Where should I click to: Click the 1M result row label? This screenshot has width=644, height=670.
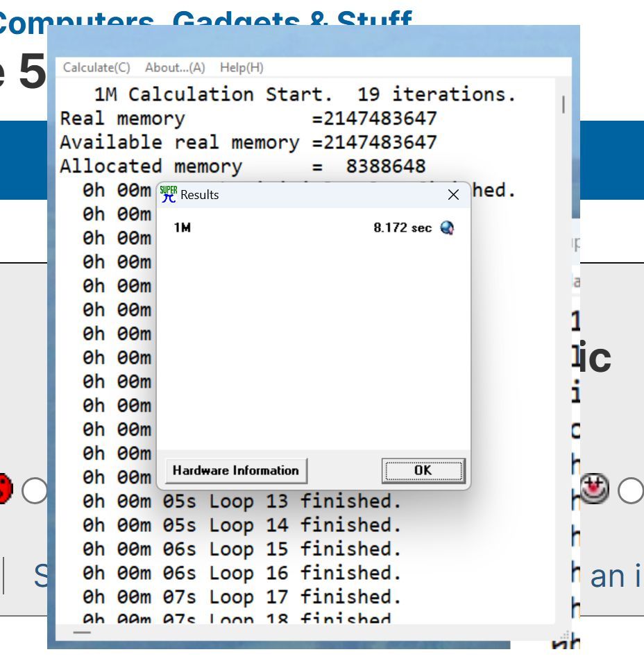pos(182,228)
